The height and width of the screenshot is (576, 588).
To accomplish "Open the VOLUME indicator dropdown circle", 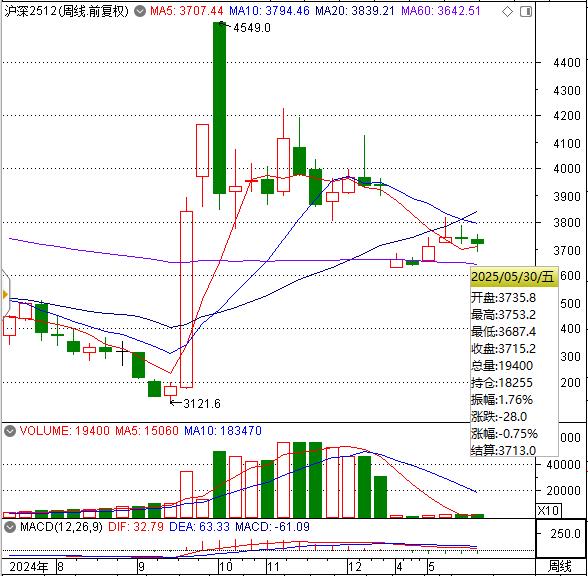I will [x=10, y=431].
